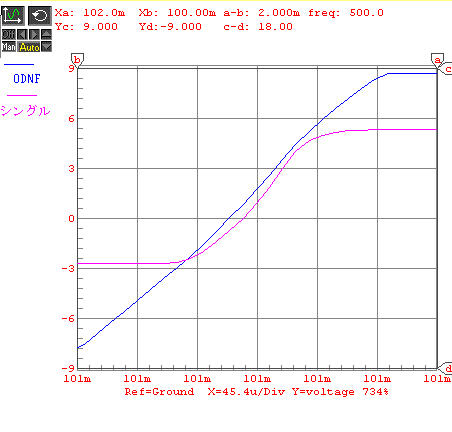Select cursor marker a above graph
452x432 pixels.
click(x=437, y=61)
